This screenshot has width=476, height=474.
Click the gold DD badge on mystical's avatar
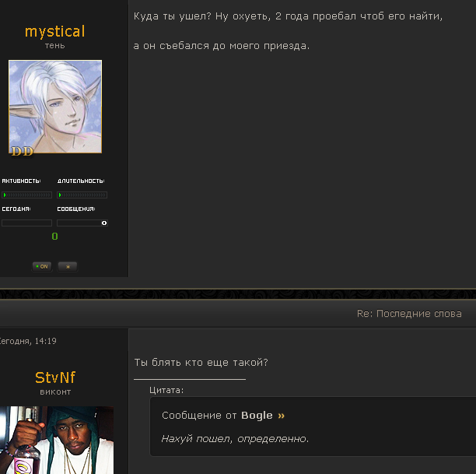pyautogui.click(x=22, y=151)
